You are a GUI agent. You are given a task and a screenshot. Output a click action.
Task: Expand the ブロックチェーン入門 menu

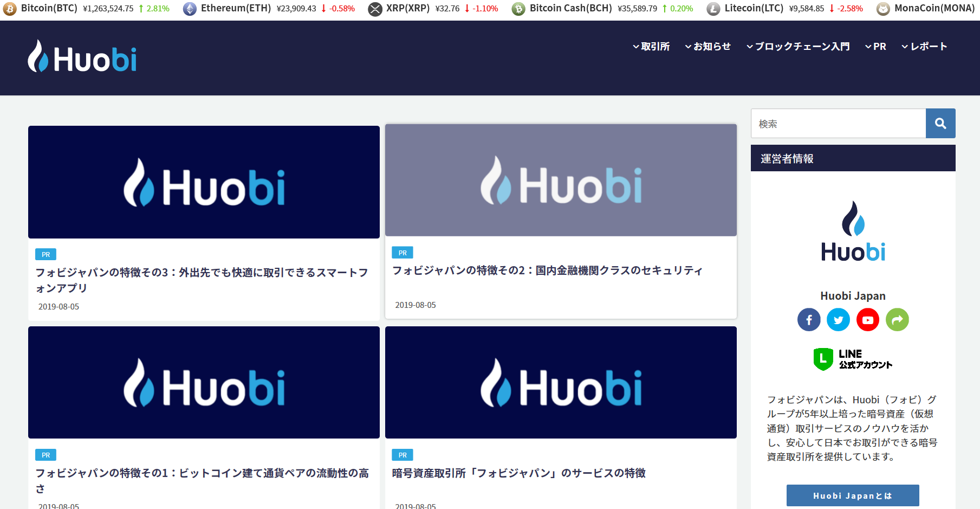click(x=798, y=47)
